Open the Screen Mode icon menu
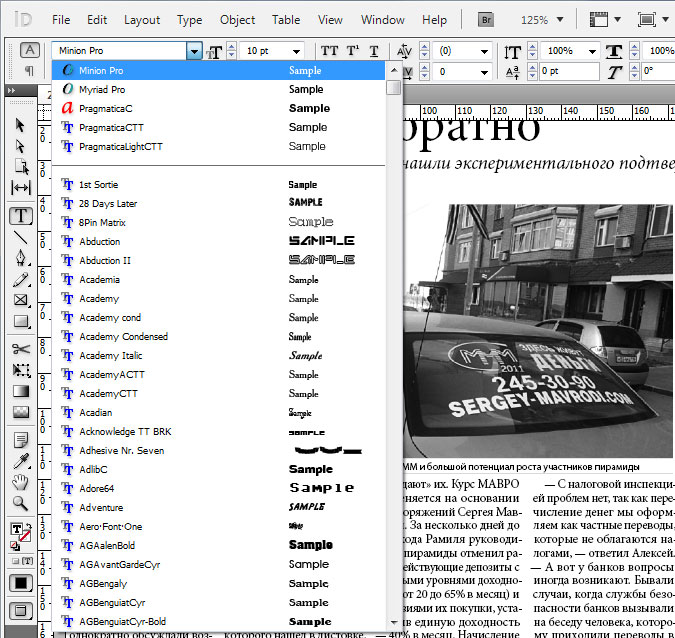Viewport: 675px width, 638px height. point(653,20)
